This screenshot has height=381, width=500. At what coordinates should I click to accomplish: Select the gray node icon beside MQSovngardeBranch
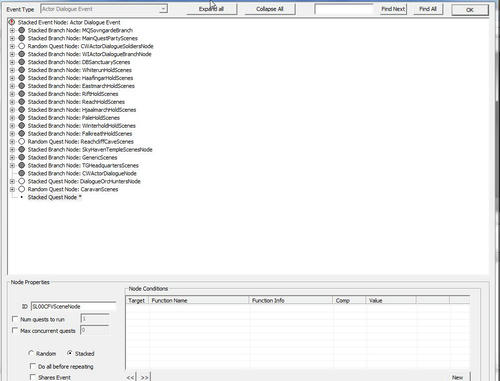coord(22,30)
